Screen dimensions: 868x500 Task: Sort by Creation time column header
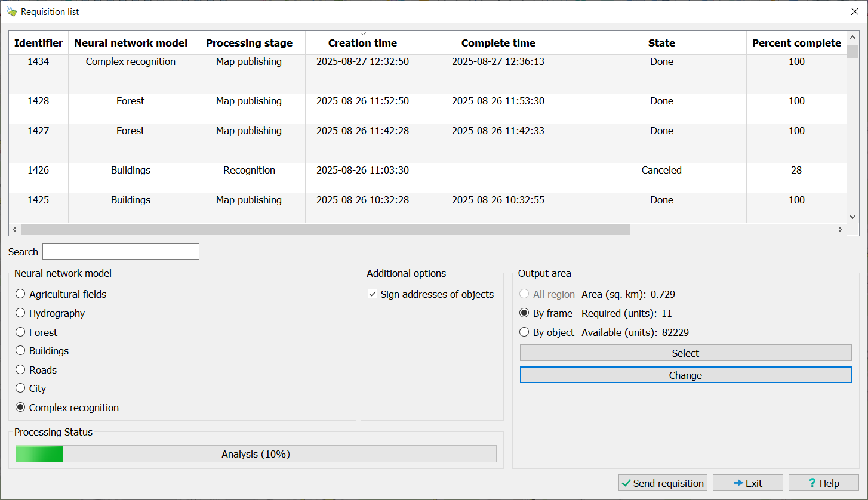click(362, 43)
